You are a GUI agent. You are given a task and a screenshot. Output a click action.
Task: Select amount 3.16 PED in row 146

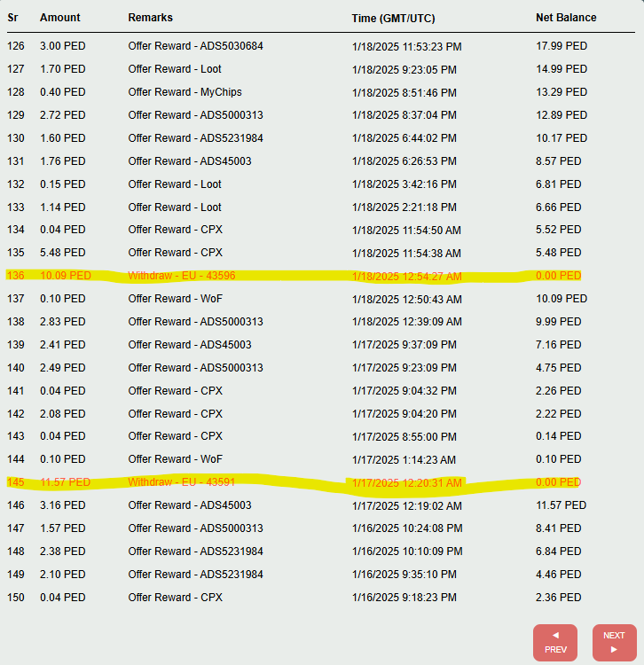point(63,505)
